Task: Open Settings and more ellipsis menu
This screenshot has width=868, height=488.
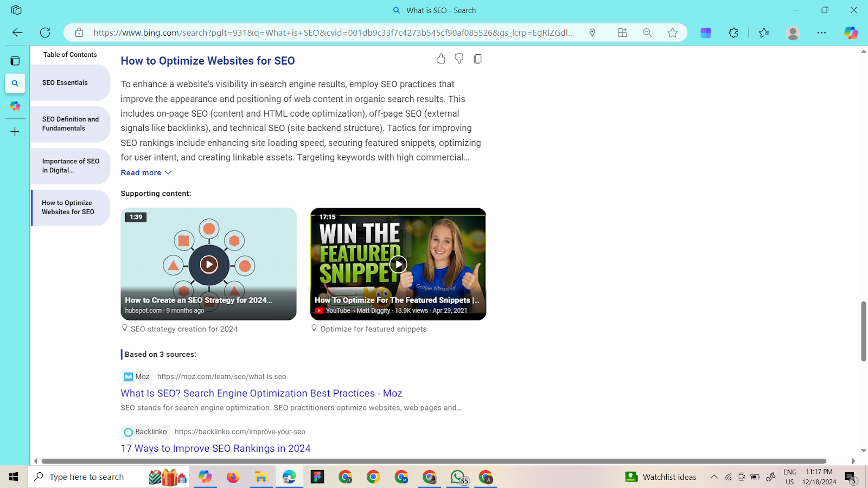Action: pos(822,33)
